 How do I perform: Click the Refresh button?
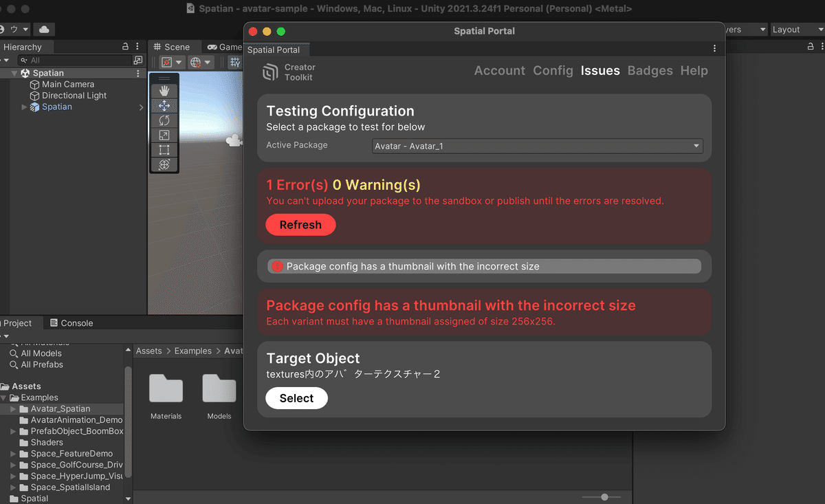click(300, 225)
